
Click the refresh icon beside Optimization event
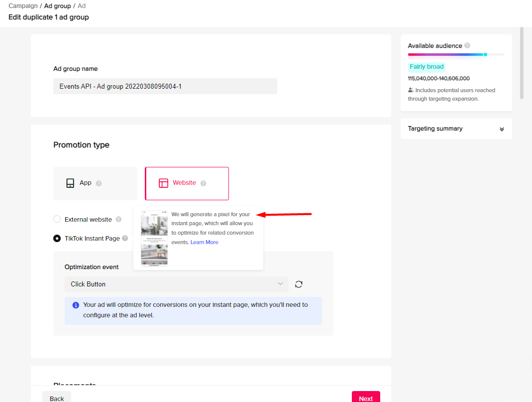pos(299,284)
